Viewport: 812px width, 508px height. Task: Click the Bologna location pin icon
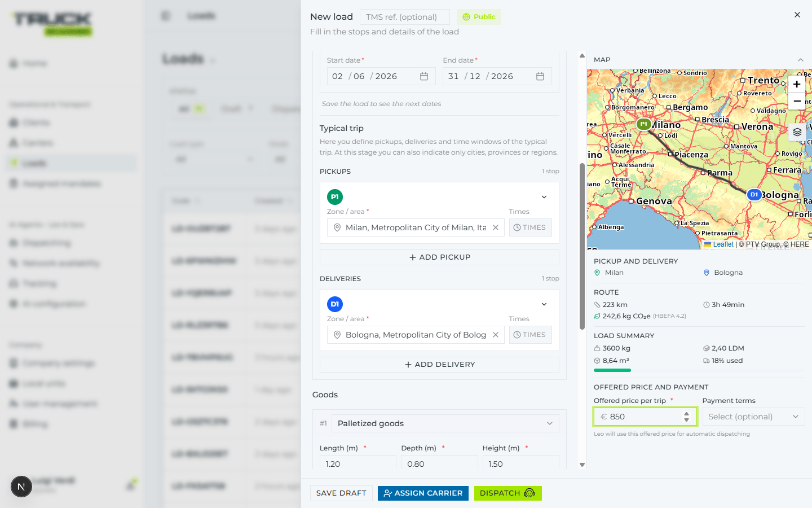point(337,335)
